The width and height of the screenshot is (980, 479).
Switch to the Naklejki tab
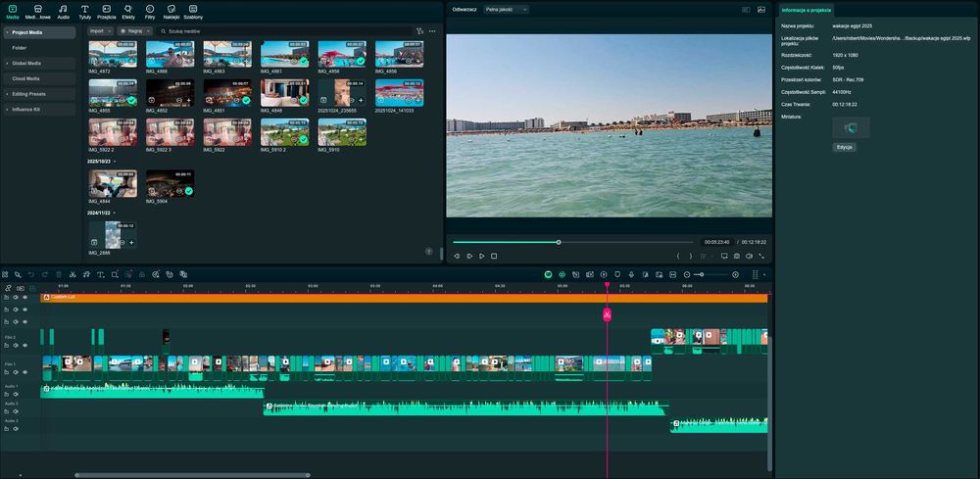coord(171,11)
